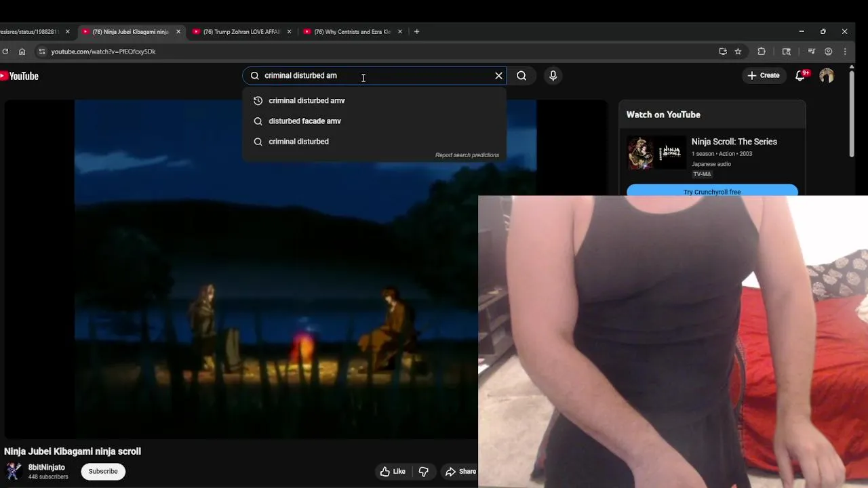This screenshot has width=868, height=488.
Task: Click the TV-MA rating badge
Action: click(702, 174)
